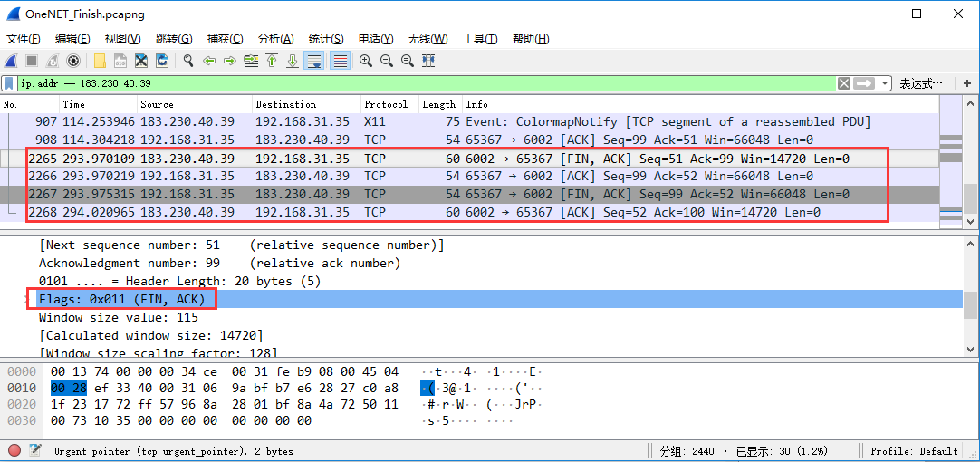Screen dimensions: 980x462
Task: Open capture file properties from the status bar icon
Action: tap(35, 450)
